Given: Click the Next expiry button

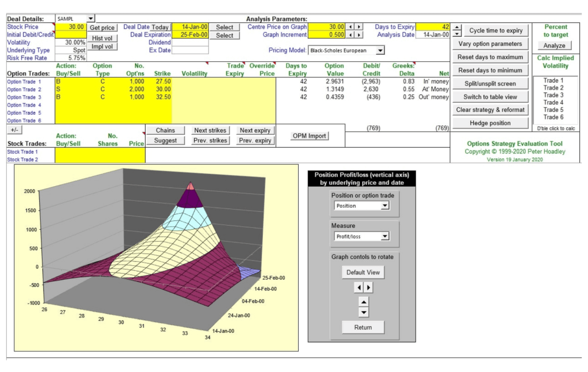Looking at the screenshot, I should point(255,130).
